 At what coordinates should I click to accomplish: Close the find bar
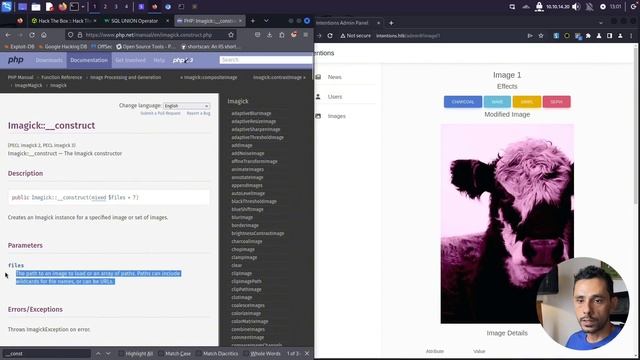pyautogui.click(x=307, y=353)
